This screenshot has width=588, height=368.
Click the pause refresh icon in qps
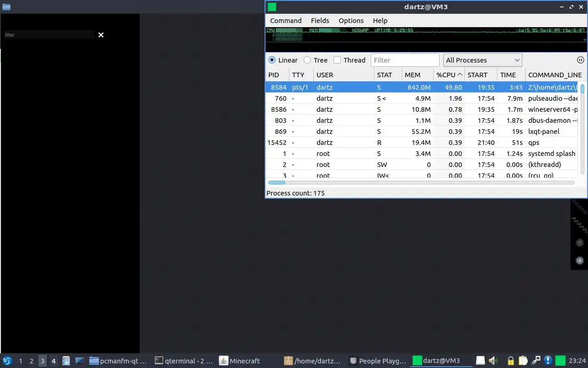pyautogui.click(x=580, y=60)
